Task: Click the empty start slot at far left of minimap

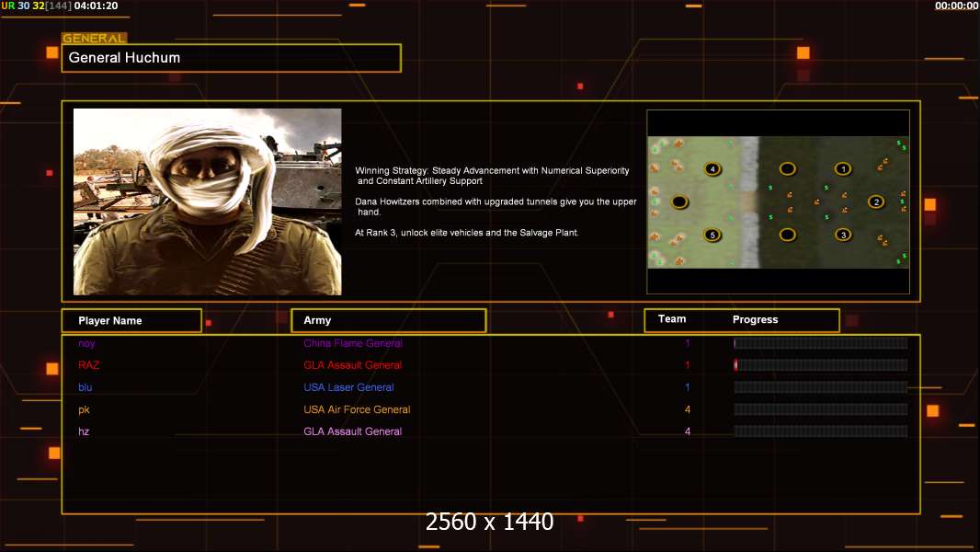Action: [x=678, y=201]
